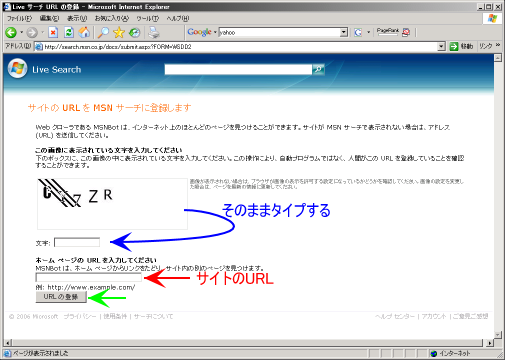Click the green Go arrow button
Screen dimensions: 505x360
tap(454, 46)
